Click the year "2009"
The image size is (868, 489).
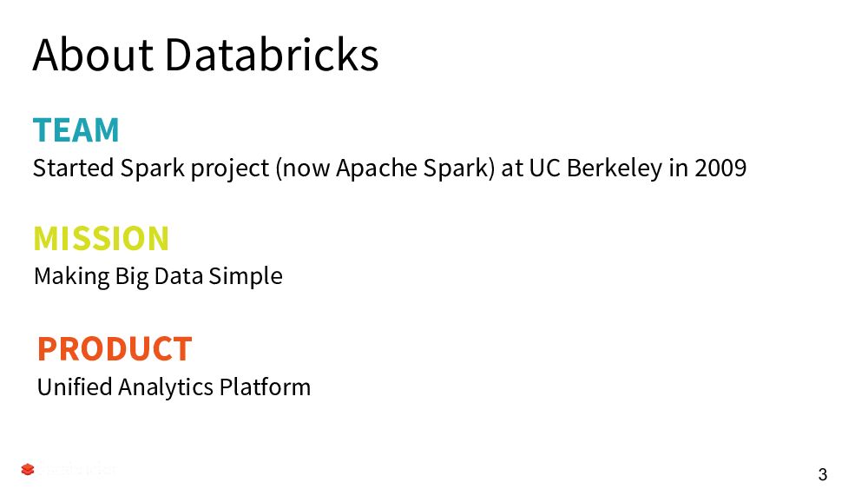[x=720, y=168]
